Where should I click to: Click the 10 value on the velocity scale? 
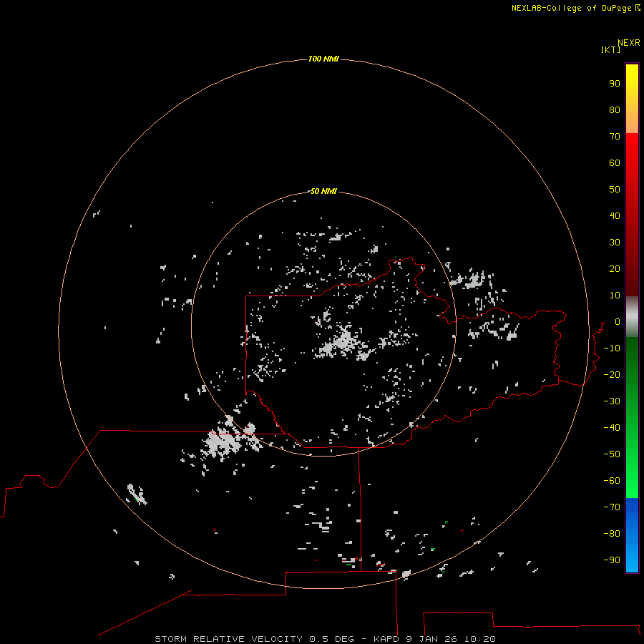tap(615, 296)
